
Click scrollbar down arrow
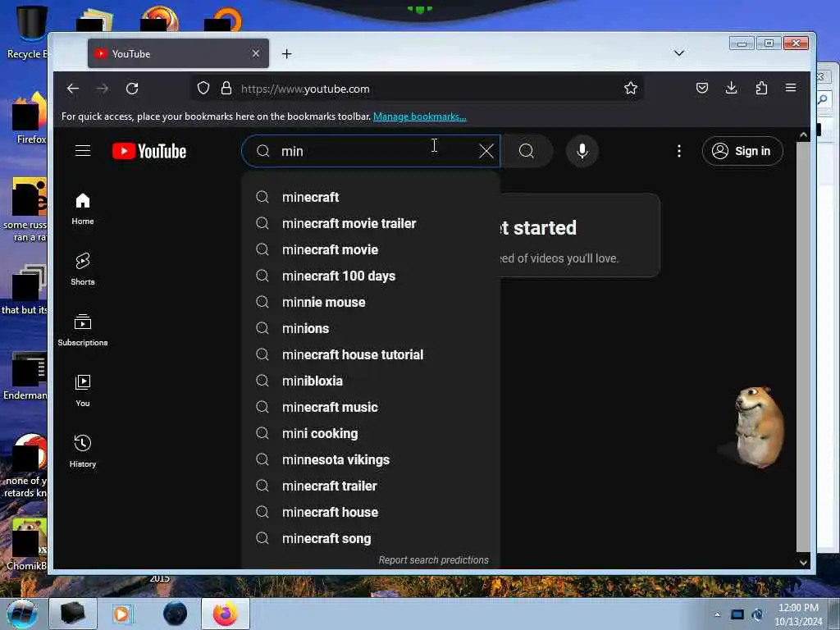tap(803, 562)
